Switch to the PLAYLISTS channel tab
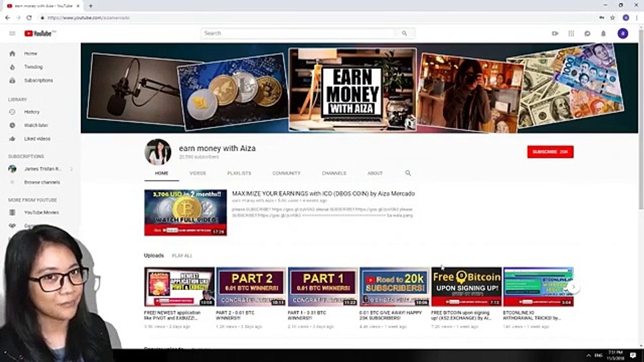 click(239, 173)
